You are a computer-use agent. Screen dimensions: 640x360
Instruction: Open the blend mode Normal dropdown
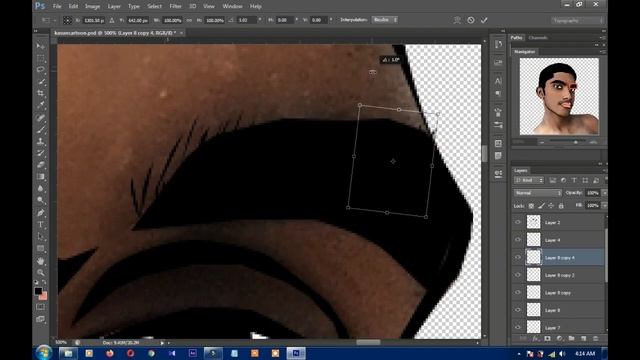click(538, 193)
